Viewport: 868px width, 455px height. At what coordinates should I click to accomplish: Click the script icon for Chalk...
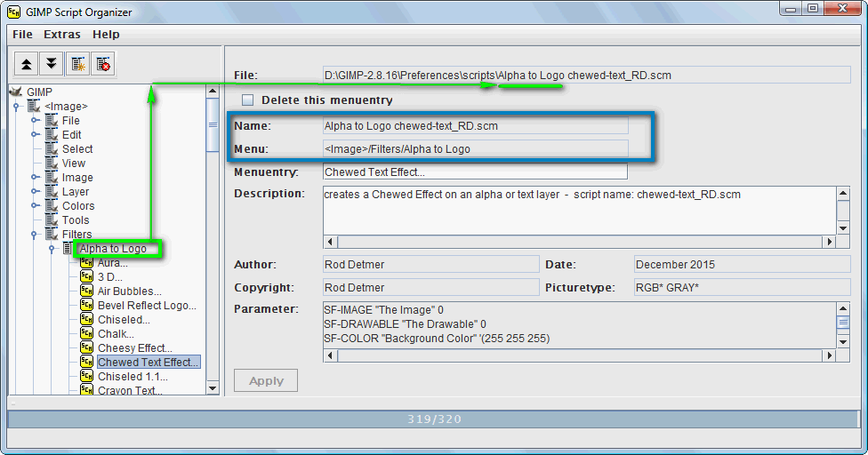tap(86, 333)
